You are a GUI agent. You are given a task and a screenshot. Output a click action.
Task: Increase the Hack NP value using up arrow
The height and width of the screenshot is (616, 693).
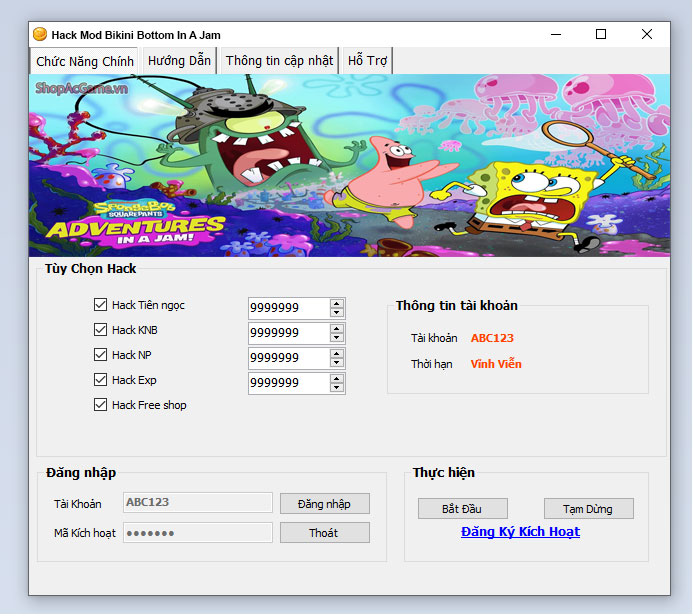[337, 354]
